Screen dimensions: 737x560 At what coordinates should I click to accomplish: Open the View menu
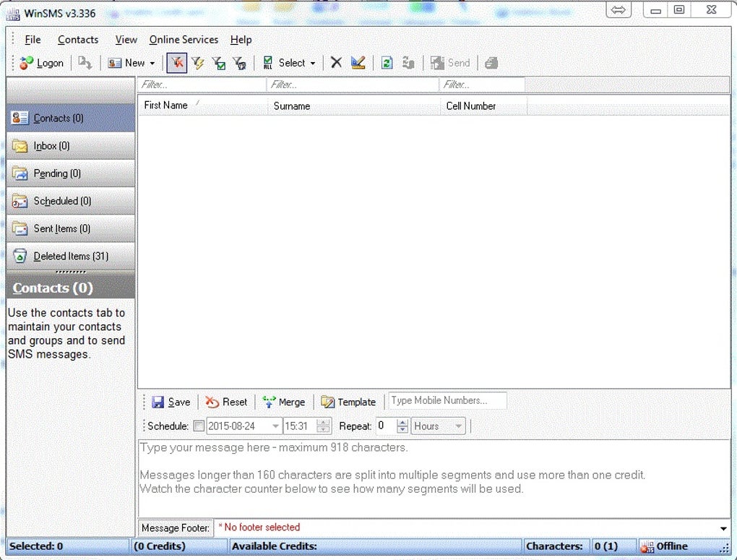pyautogui.click(x=126, y=40)
